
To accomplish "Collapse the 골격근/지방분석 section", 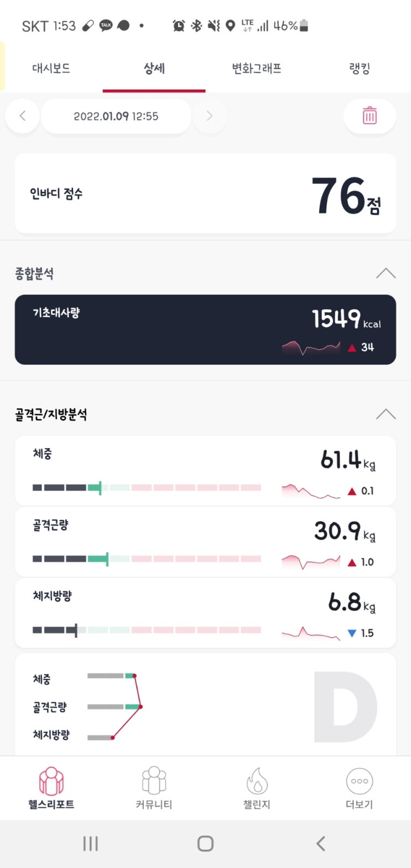I will click(x=386, y=414).
